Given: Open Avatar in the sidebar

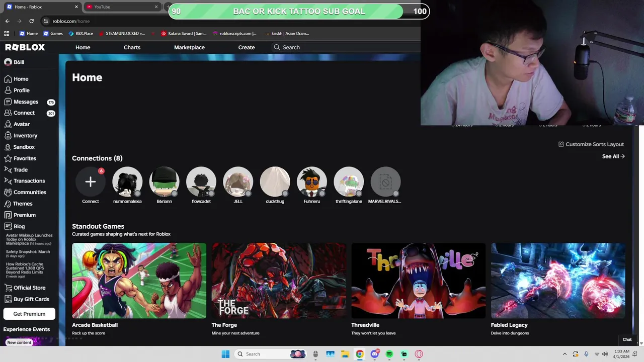Looking at the screenshot, I should [x=17, y=124].
